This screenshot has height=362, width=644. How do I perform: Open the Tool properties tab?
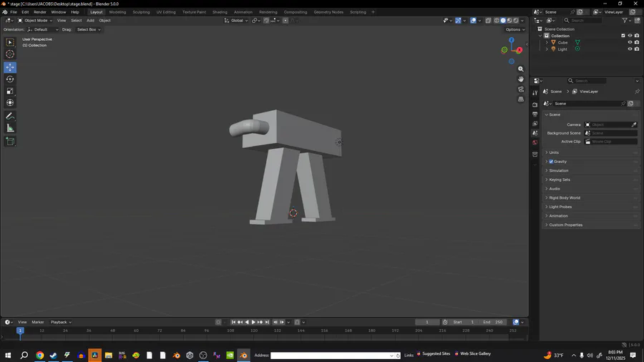pyautogui.click(x=535, y=93)
